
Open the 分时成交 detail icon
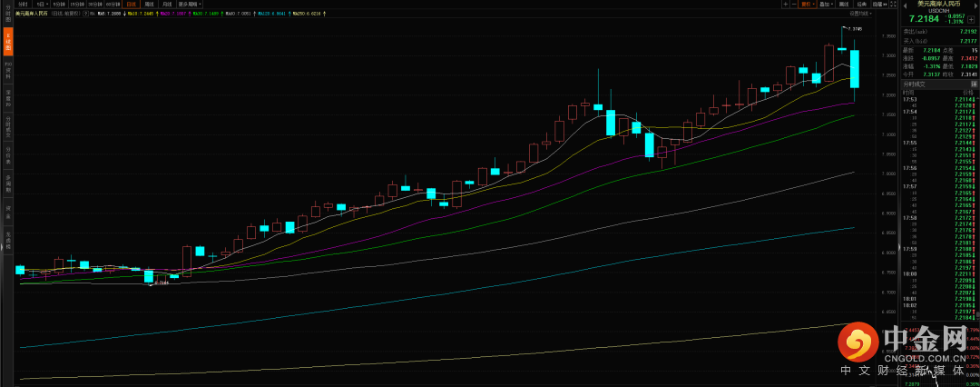[x=974, y=83]
